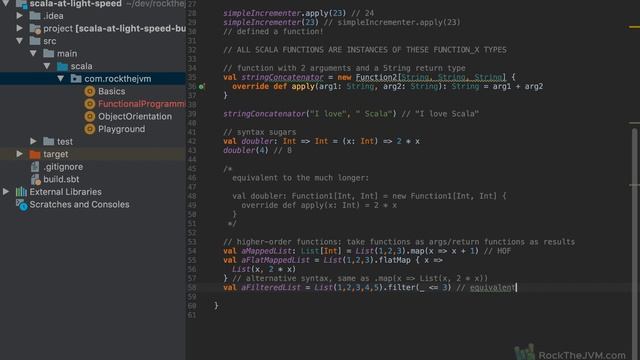Click stringConcatenator on line 35
This screenshot has height=360, width=640.
pyautogui.click(x=282, y=77)
